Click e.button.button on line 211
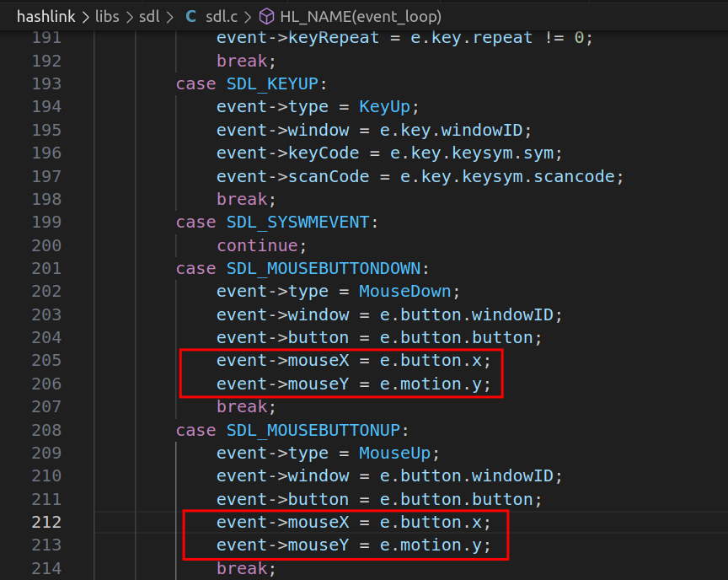 456,499
